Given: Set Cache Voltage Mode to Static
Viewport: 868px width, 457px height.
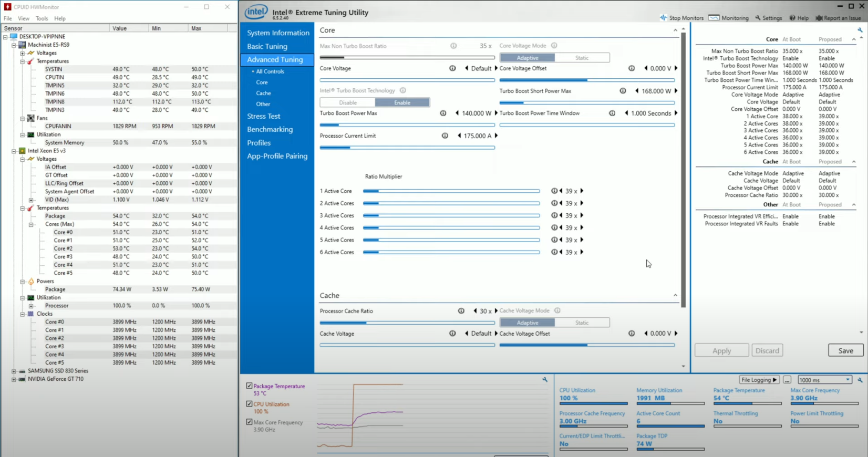Looking at the screenshot, I should 582,323.
